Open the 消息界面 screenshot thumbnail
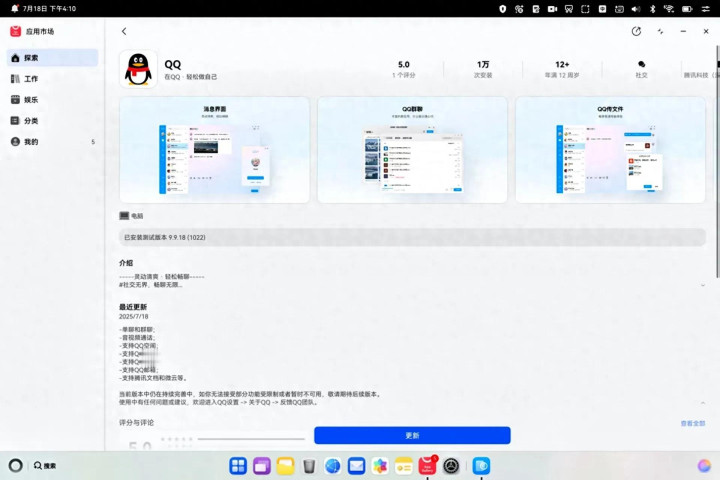The height and width of the screenshot is (480, 720). click(x=214, y=150)
